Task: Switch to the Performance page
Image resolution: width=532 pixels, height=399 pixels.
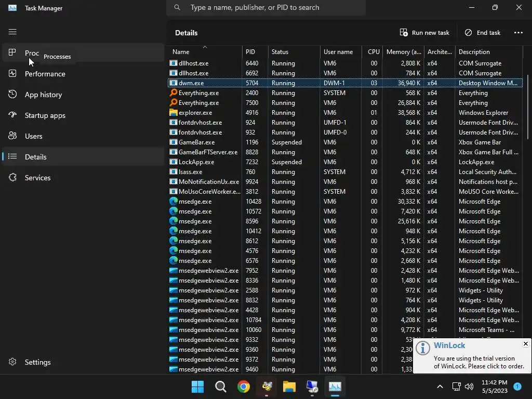Action: click(x=83, y=74)
